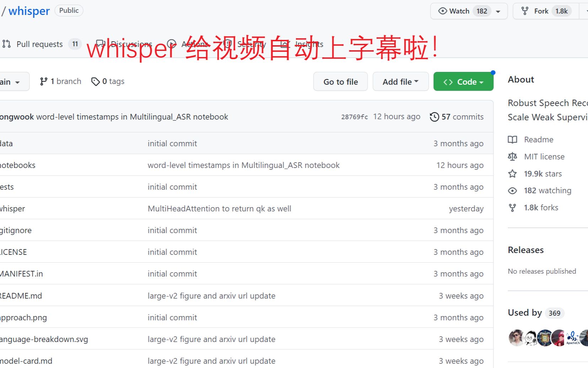588x368 pixels.
Task: Open notebooks row commit message link
Action: pos(244,165)
